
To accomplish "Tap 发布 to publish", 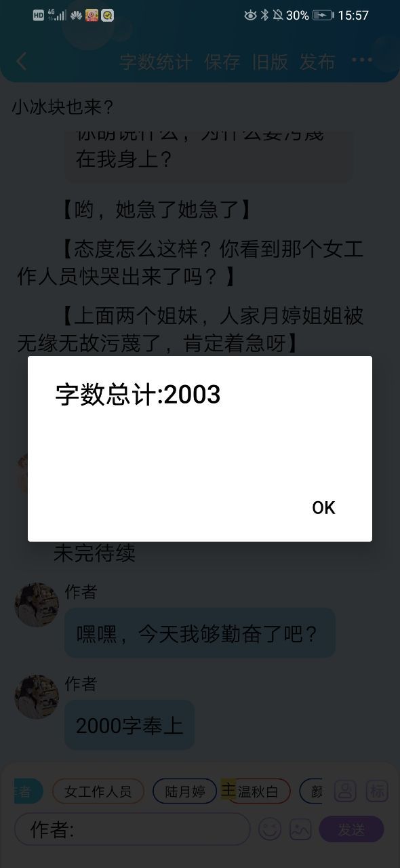I will point(317,62).
